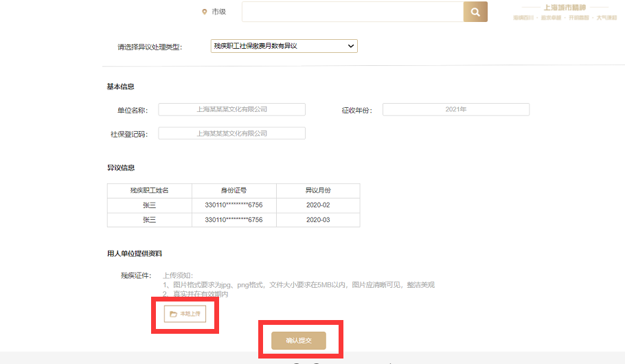625x364 pixels.
Task: Click the 本地上传 upload button
Action: click(185, 314)
